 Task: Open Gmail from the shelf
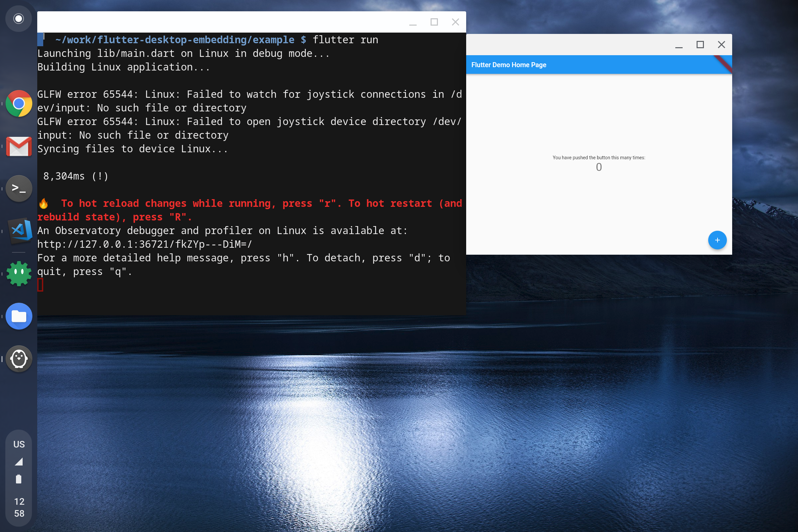tap(19, 146)
